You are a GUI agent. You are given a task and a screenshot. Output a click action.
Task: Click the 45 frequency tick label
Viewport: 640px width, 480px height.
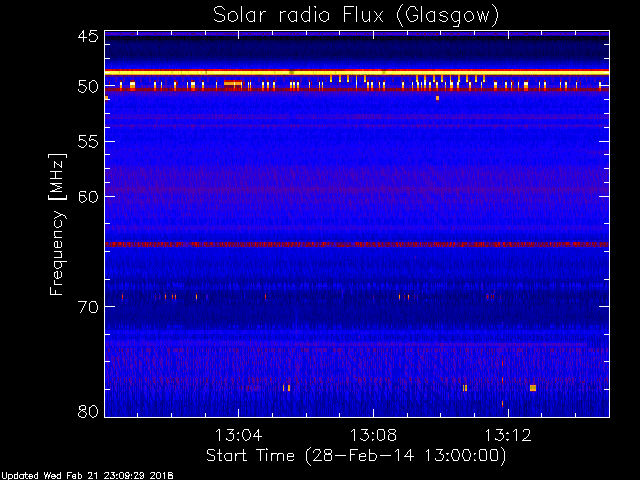[x=88, y=36]
